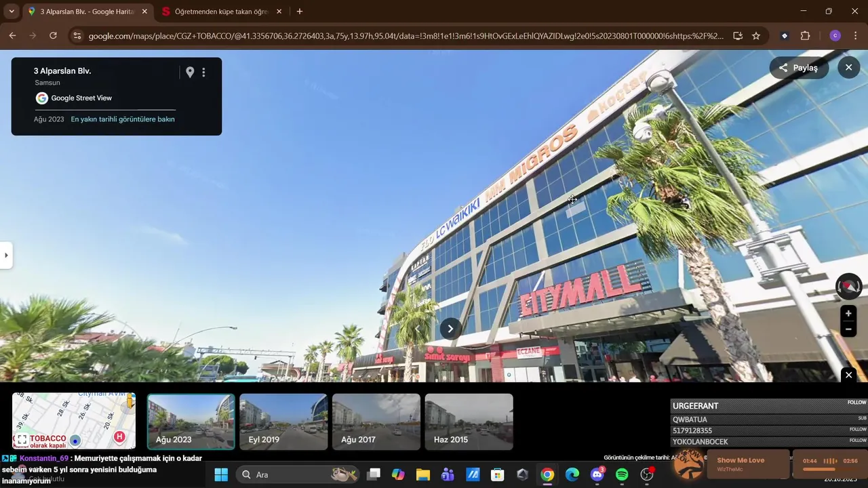Click the YOKOLANBOCEK follower entry

click(769, 442)
